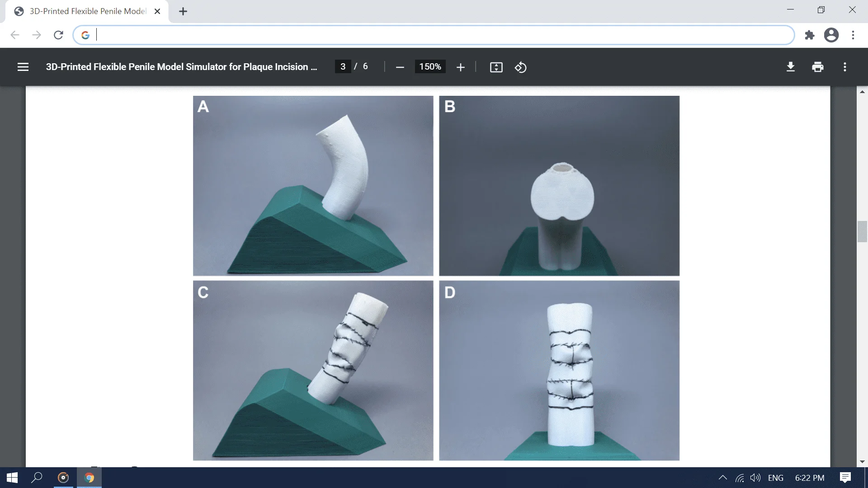Viewport: 868px width, 488px height.
Task: Open the Wi-Fi network tray icon
Action: coord(740,478)
